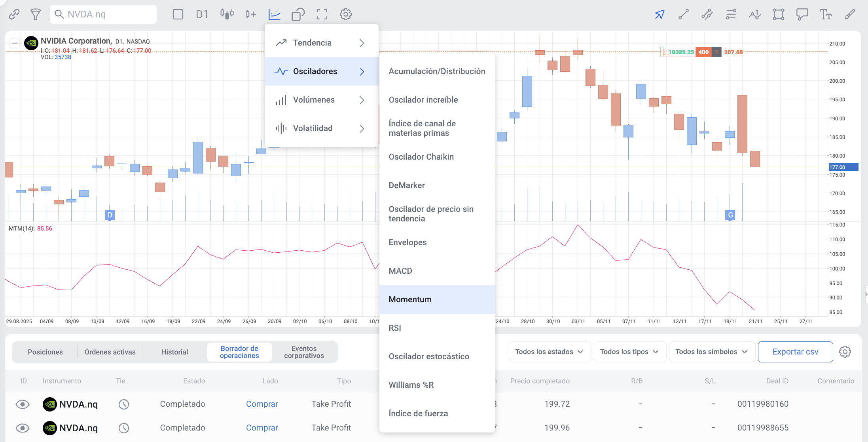The height and width of the screenshot is (442, 868).
Task: Toggle visibility of second NVDA.nq order
Action: tap(23, 428)
